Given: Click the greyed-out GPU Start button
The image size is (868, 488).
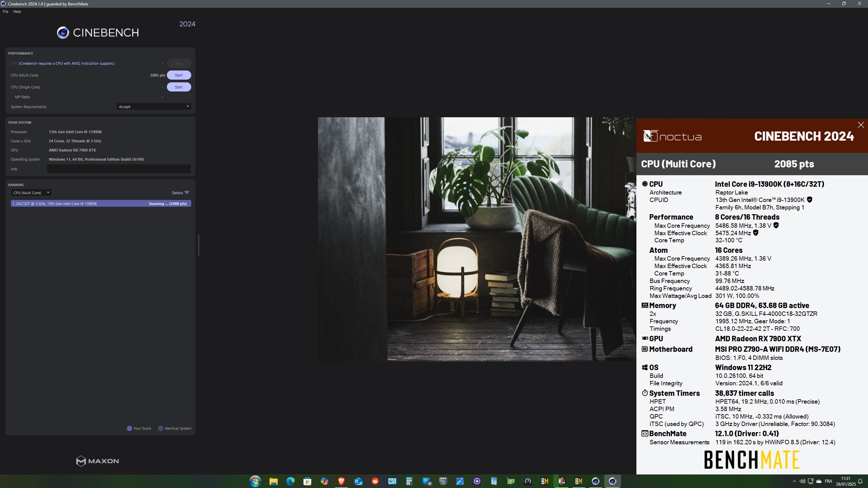Looking at the screenshot, I should pos(179,63).
